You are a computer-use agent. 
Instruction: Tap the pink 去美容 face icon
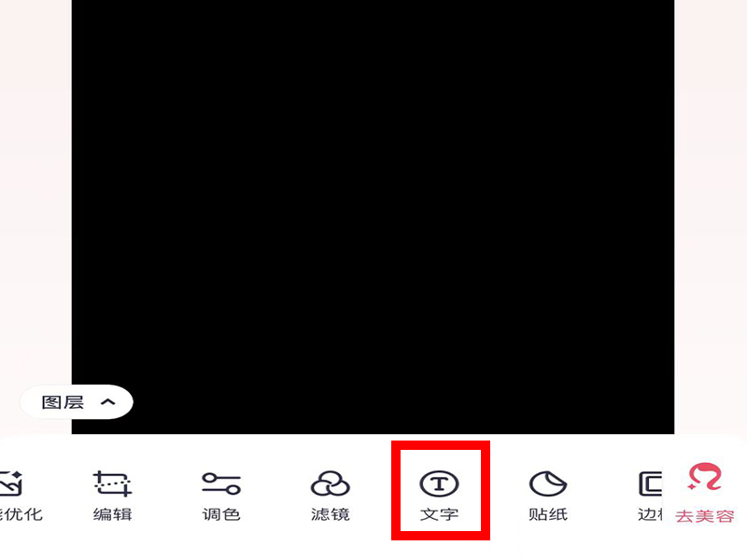705,477
